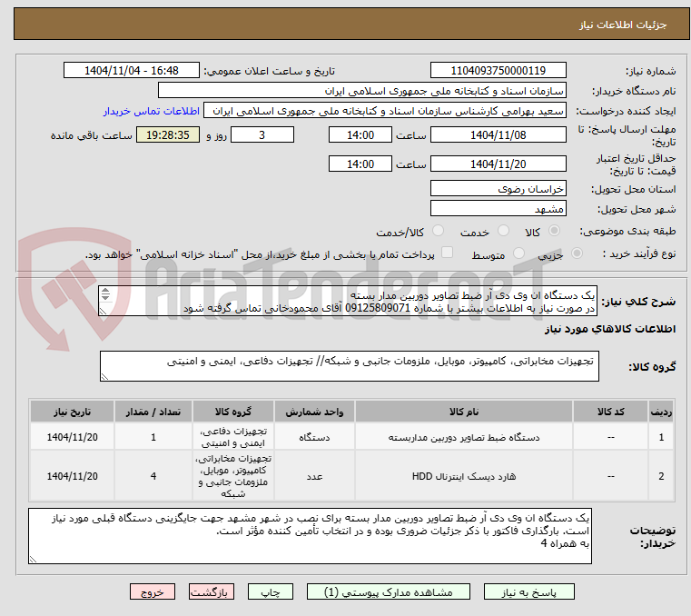Click the واحد شمارش column header
The width and height of the screenshot is (691, 616).
[314, 412]
